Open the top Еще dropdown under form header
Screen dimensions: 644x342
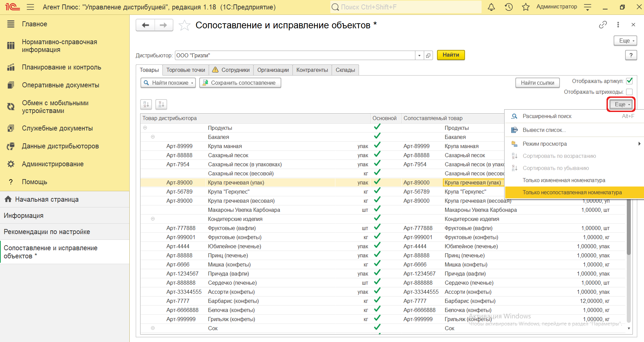click(x=625, y=41)
